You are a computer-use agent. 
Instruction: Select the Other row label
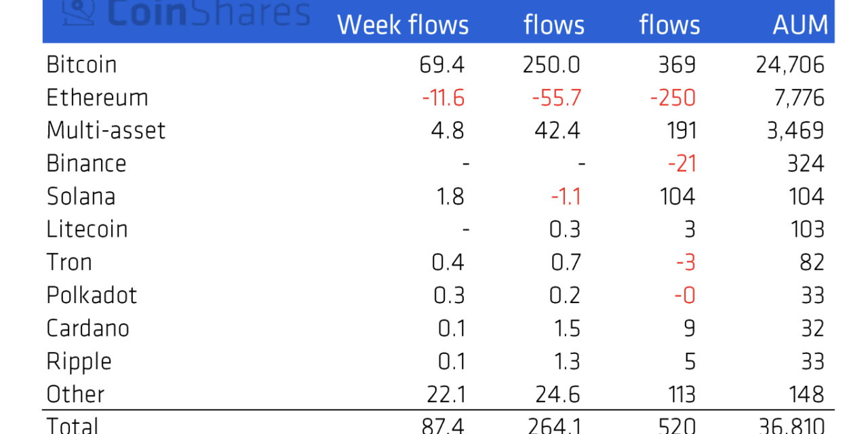click(x=75, y=394)
